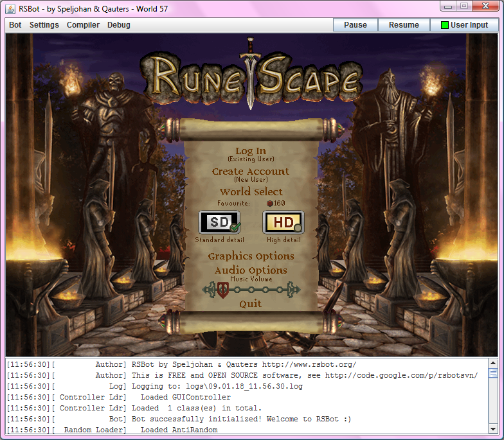
Task: Click the green User Input indicator square
Action: click(x=445, y=25)
